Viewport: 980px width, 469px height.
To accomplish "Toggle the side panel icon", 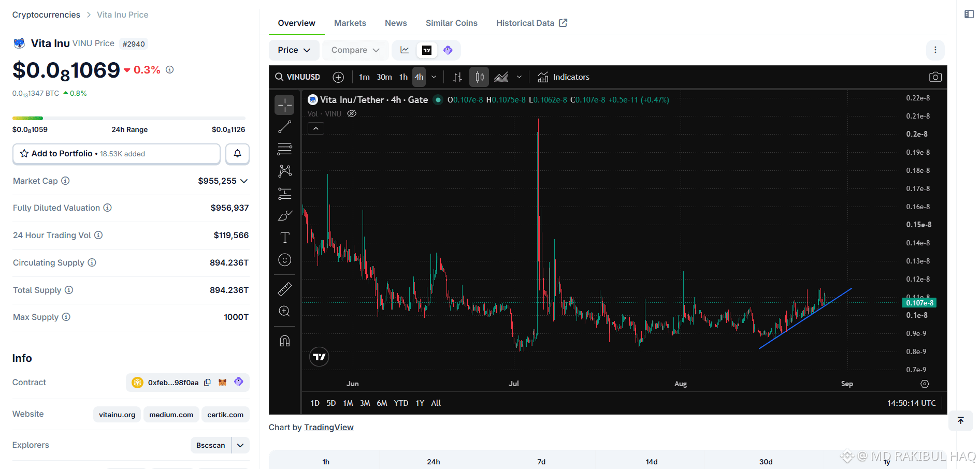I will 969,14.
